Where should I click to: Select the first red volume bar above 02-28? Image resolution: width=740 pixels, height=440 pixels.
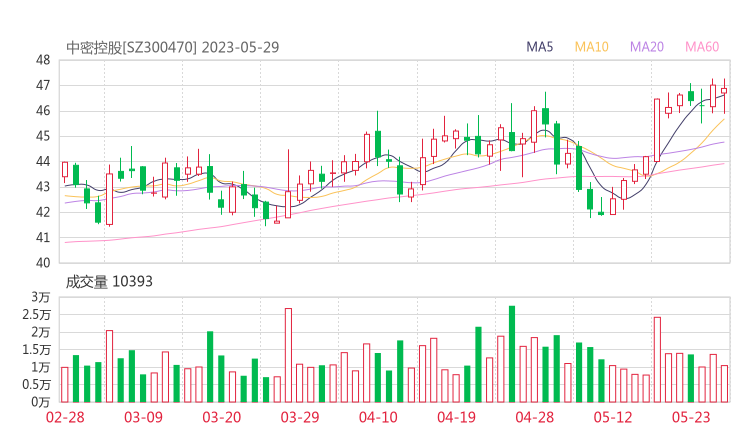coord(65,385)
